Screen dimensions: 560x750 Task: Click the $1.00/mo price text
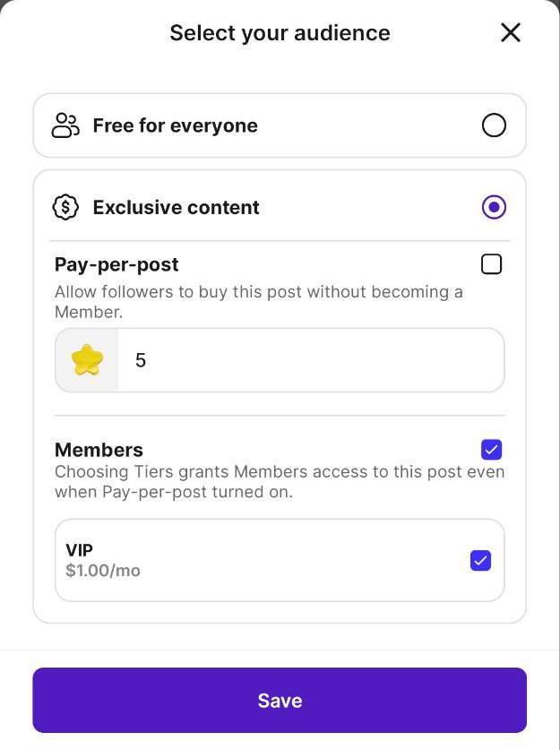(103, 570)
